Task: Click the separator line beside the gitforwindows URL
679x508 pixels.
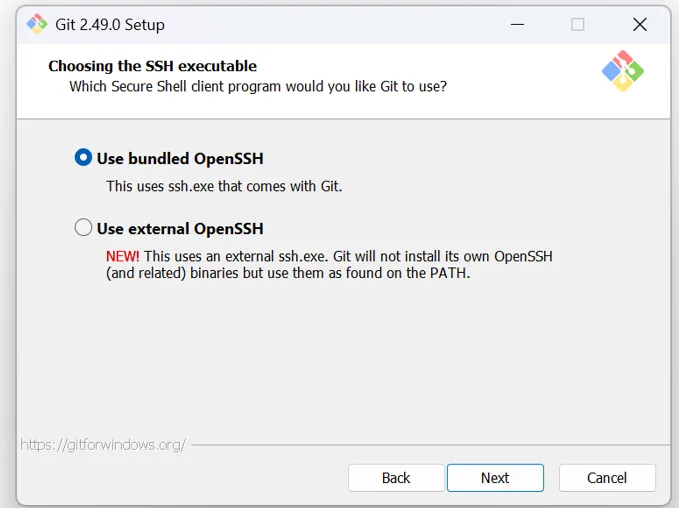Action: [428, 444]
